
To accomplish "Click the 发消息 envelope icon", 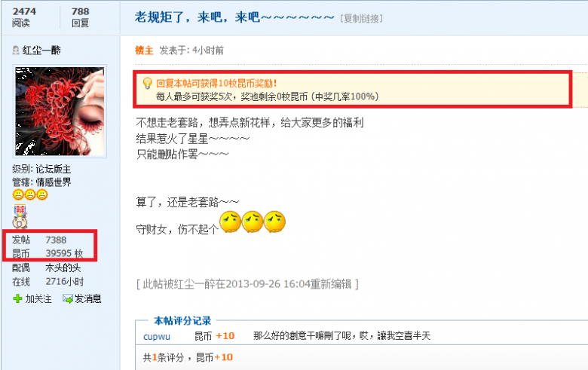I will click(68, 298).
